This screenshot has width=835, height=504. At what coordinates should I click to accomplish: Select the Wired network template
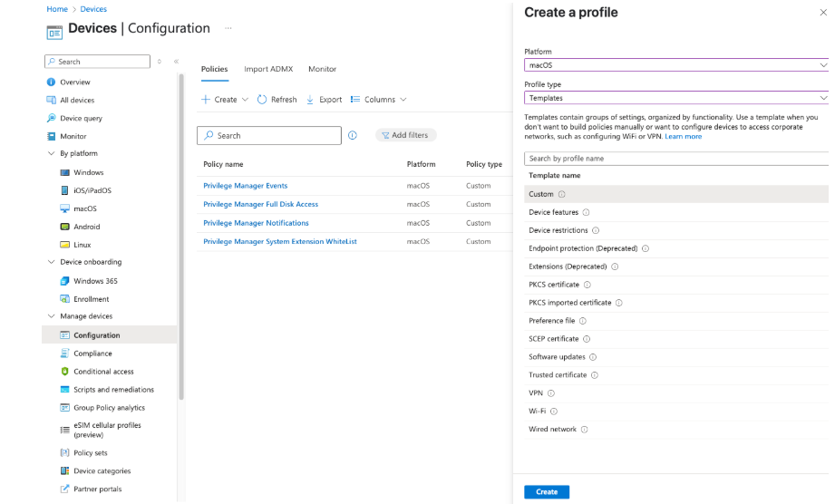(676, 430)
